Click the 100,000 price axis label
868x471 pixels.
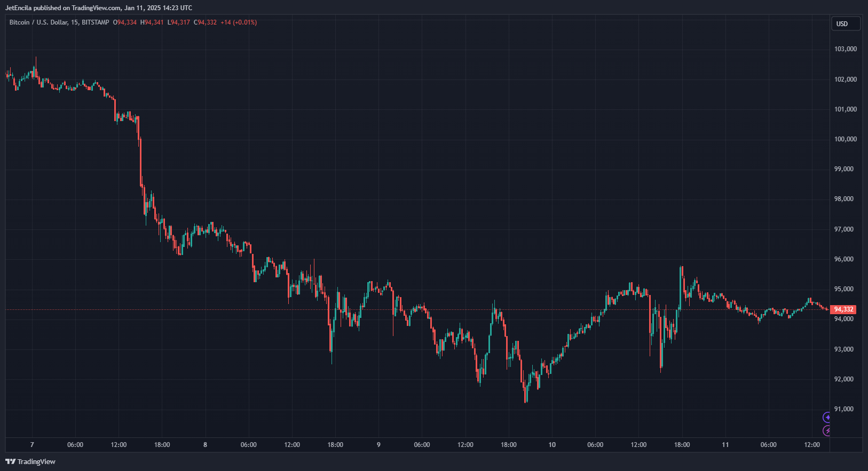click(845, 139)
